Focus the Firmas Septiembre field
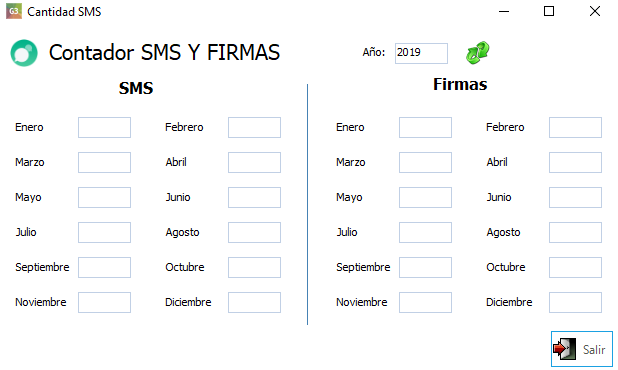This screenshot has height=370, width=618. (425, 268)
